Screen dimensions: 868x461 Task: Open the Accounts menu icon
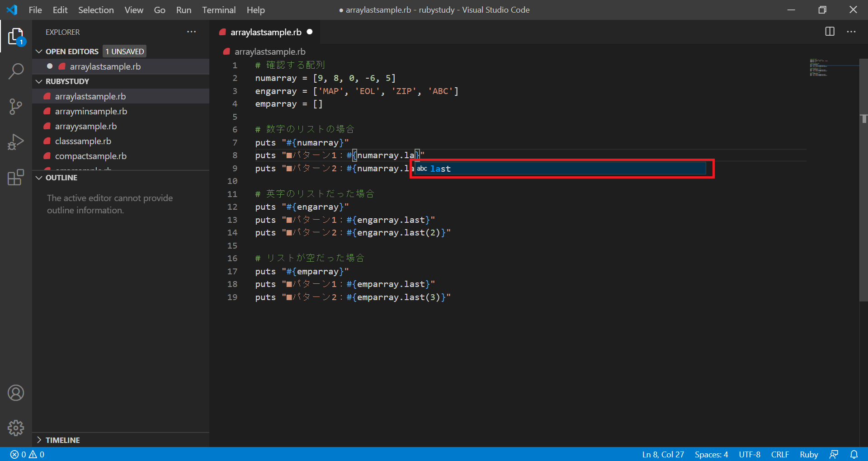point(16,393)
